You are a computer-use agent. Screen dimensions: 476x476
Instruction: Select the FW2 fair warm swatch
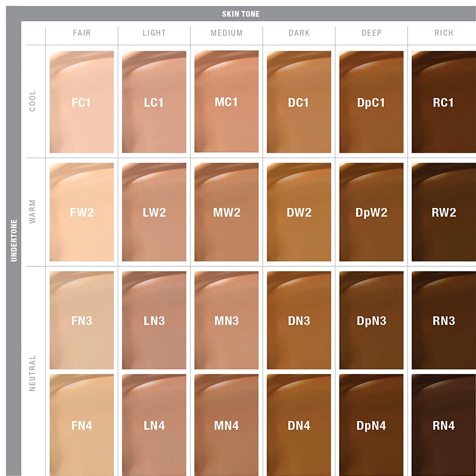pyautogui.click(x=82, y=212)
